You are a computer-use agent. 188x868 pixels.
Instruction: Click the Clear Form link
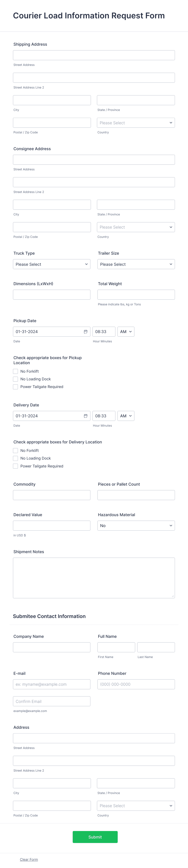pyautogui.click(x=29, y=859)
